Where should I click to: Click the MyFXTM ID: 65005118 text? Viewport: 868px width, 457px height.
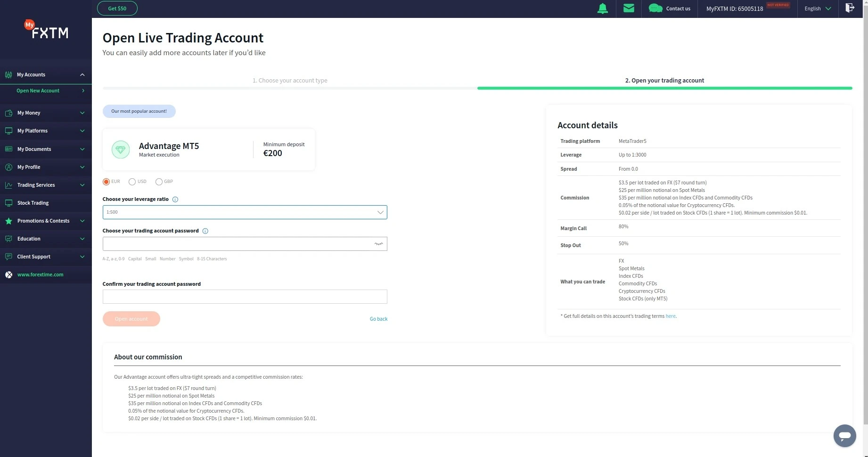coord(735,9)
